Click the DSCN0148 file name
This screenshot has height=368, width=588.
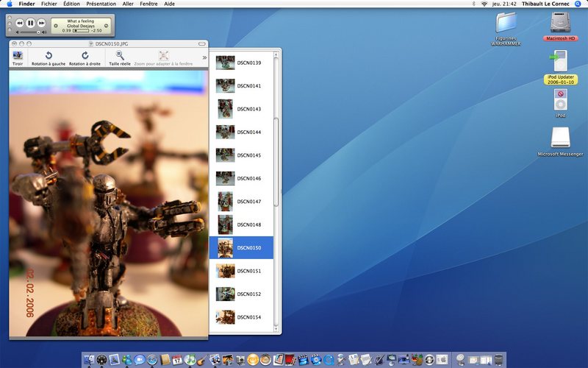(249, 224)
